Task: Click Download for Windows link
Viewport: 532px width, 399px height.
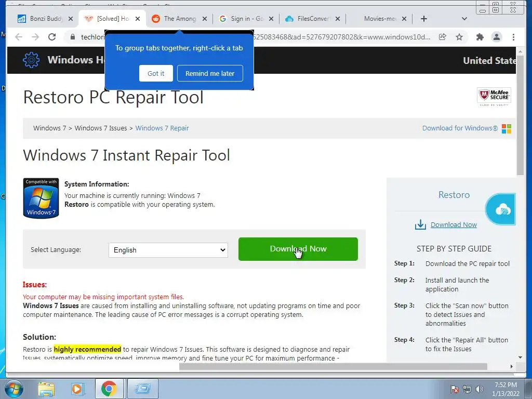Action: (x=460, y=128)
